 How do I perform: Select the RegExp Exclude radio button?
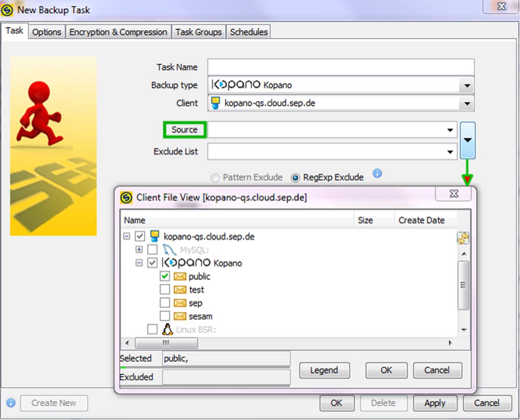(x=295, y=178)
